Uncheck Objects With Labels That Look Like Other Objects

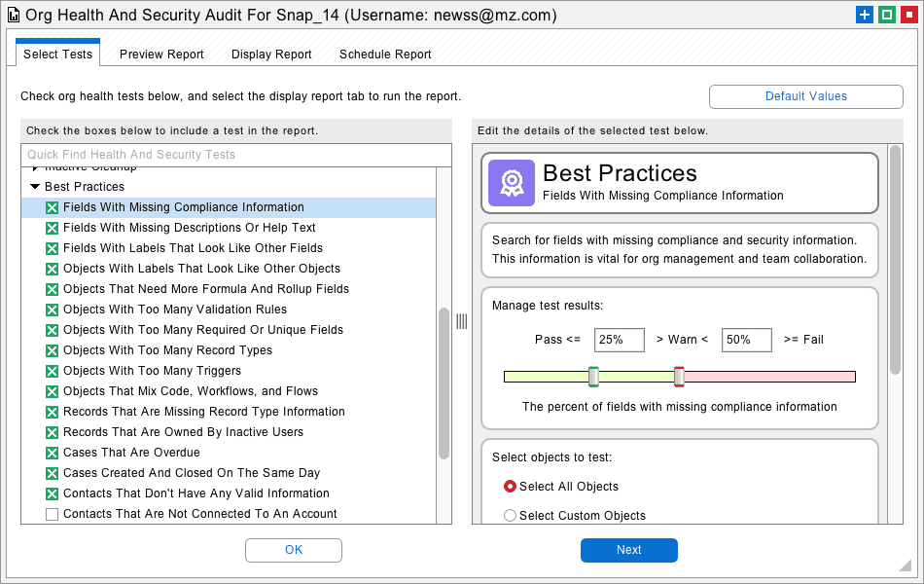[52, 269]
